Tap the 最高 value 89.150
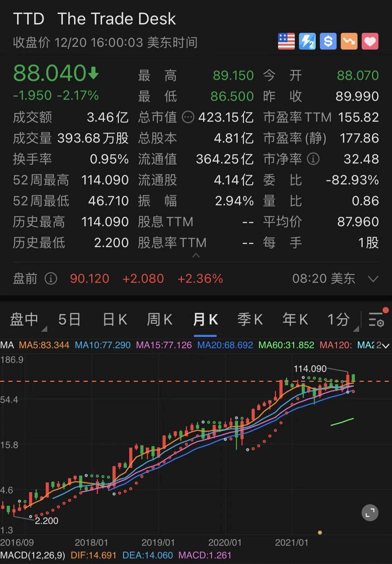The width and height of the screenshot is (392, 564). point(233,76)
